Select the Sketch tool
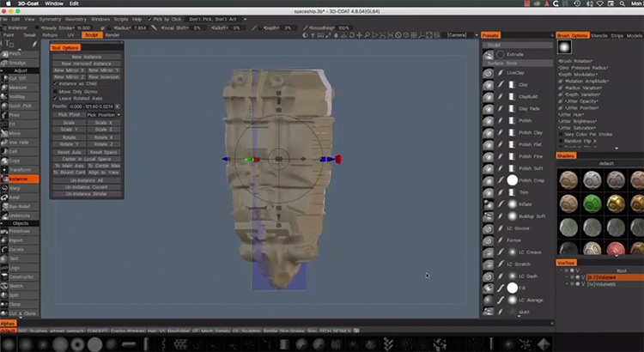The height and width of the screenshot is (352, 644). (x=19, y=286)
